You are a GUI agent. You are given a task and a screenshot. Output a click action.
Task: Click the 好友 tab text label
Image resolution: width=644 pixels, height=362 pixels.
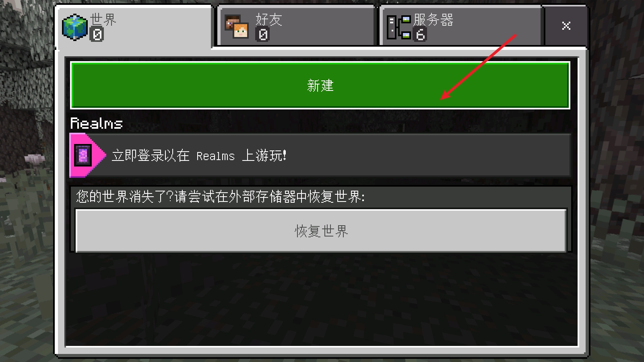click(x=269, y=19)
